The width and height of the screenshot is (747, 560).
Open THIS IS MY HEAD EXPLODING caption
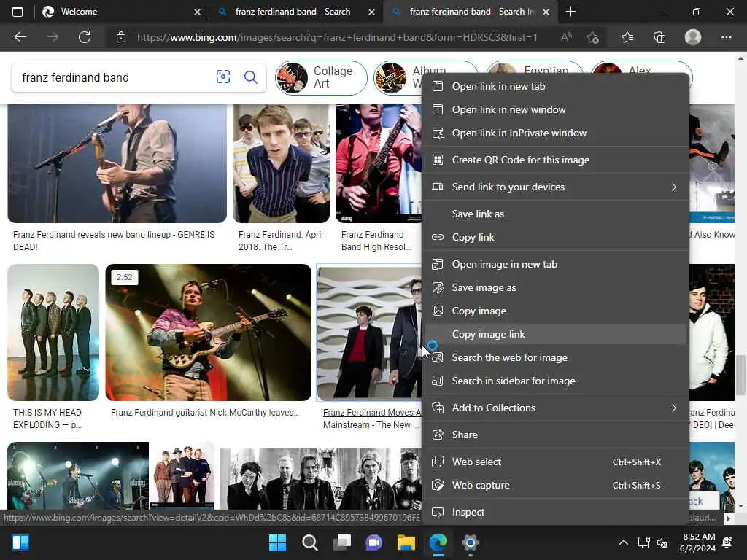coord(47,419)
